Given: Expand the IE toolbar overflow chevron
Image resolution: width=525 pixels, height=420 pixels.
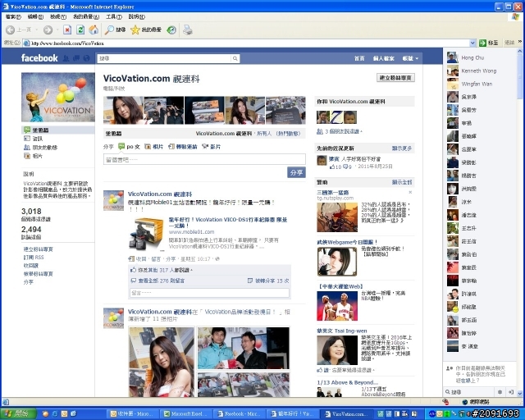Looking at the screenshot, I should [520, 42].
